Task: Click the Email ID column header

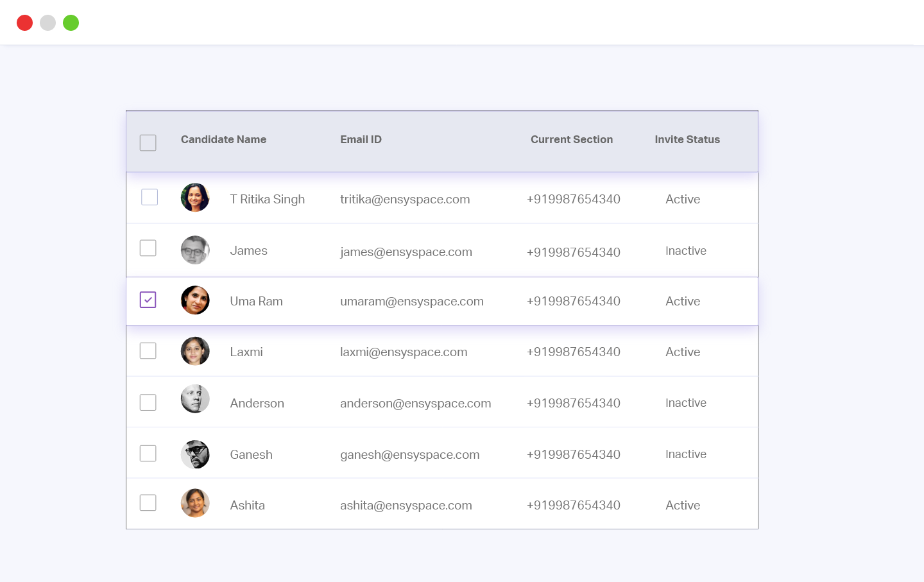Action: tap(361, 140)
